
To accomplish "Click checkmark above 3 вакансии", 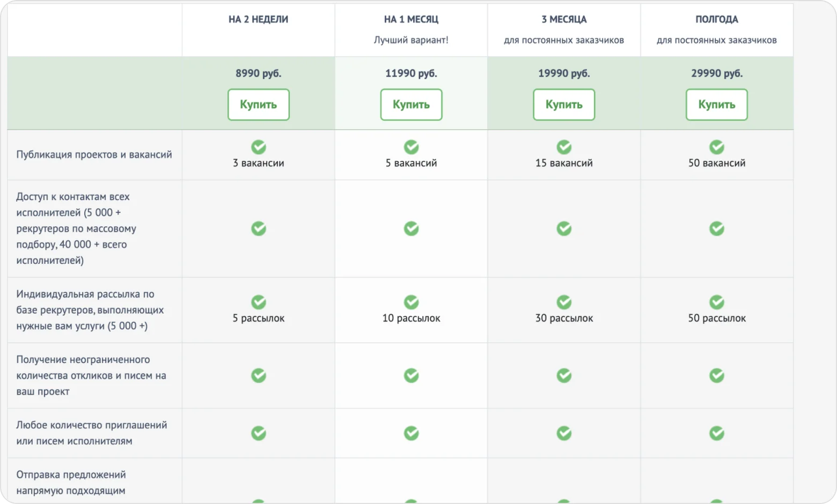I will click(259, 147).
